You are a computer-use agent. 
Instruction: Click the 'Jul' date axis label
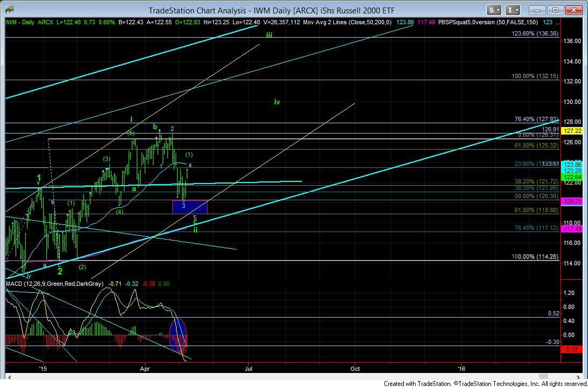(249, 369)
